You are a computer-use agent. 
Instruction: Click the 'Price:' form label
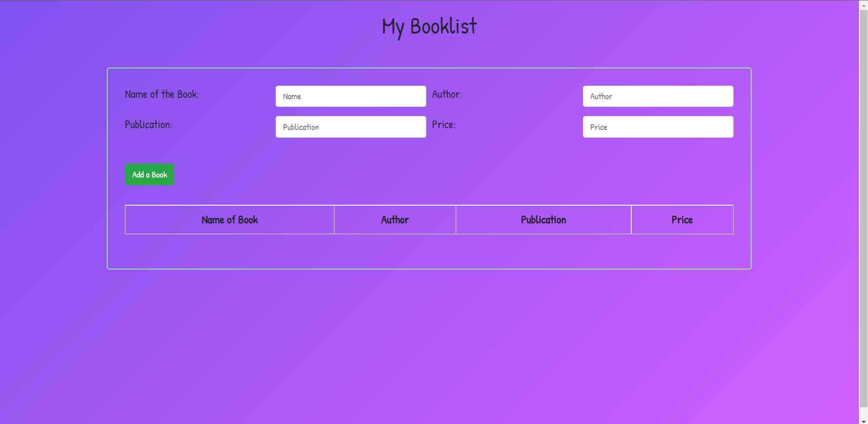[444, 125]
